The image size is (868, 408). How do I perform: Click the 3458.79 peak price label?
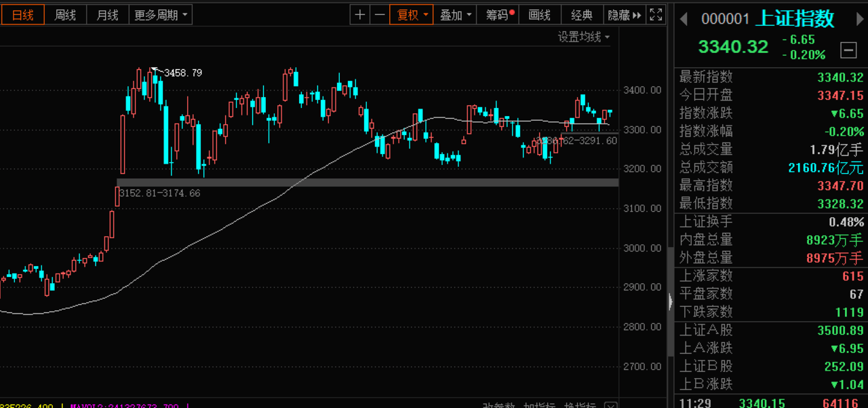183,73
